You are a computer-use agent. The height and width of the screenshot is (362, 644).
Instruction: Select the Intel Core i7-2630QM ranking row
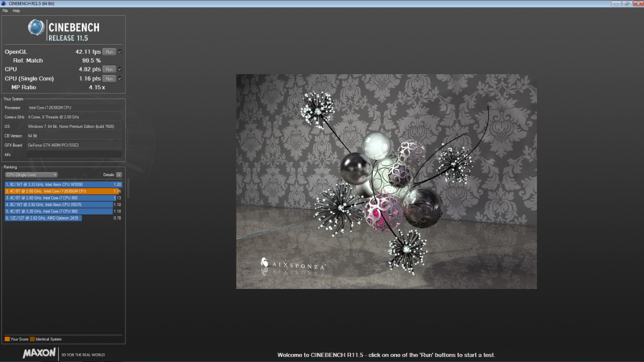[64, 191]
